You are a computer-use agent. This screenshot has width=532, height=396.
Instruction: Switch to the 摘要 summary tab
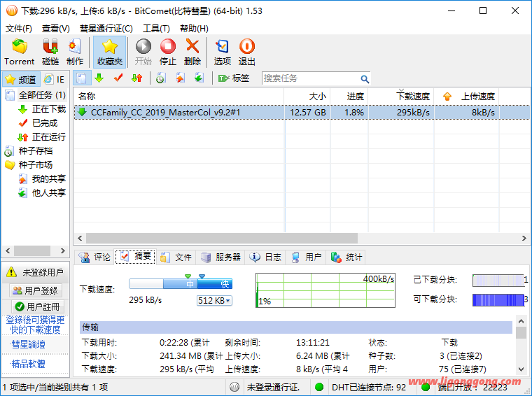135,257
